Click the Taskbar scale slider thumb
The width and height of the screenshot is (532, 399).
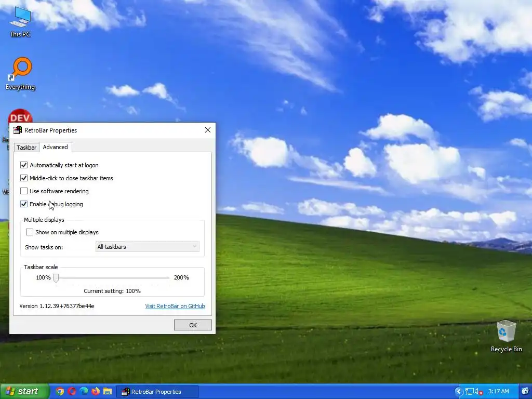click(56, 278)
